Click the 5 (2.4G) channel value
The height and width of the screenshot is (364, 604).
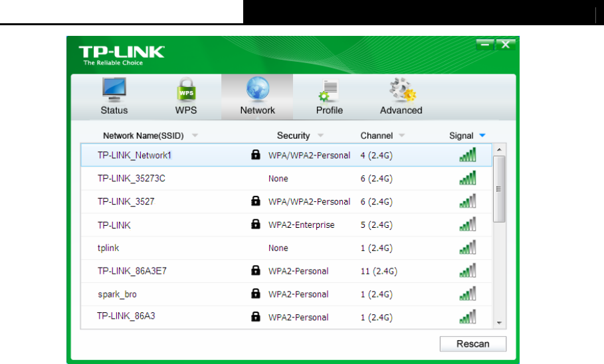pyautogui.click(x=376, y=225)
